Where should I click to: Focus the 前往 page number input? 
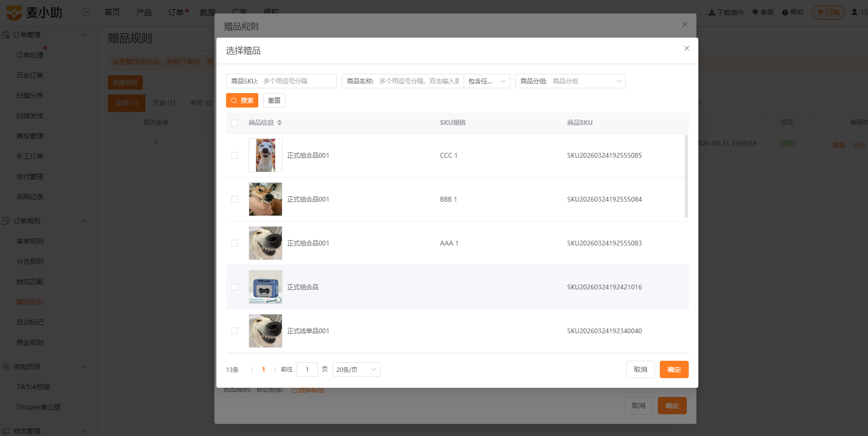tap(307, 369)
